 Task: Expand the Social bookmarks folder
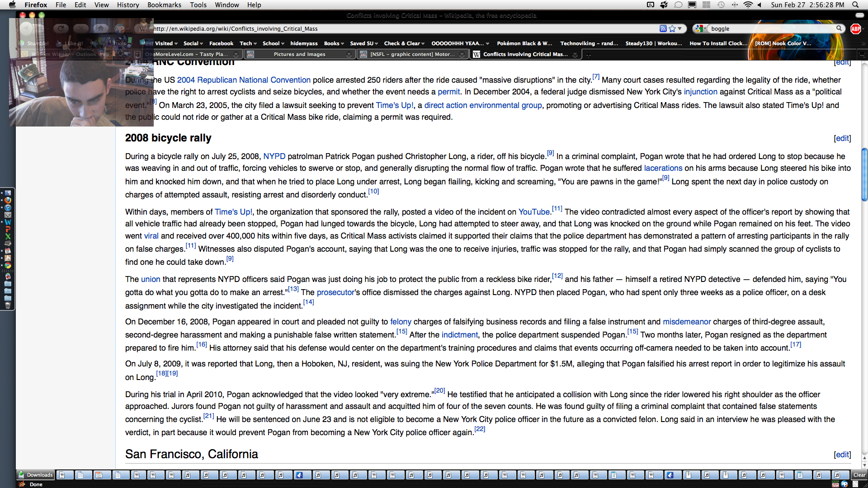pyautogui.click(x=193, y=43)
